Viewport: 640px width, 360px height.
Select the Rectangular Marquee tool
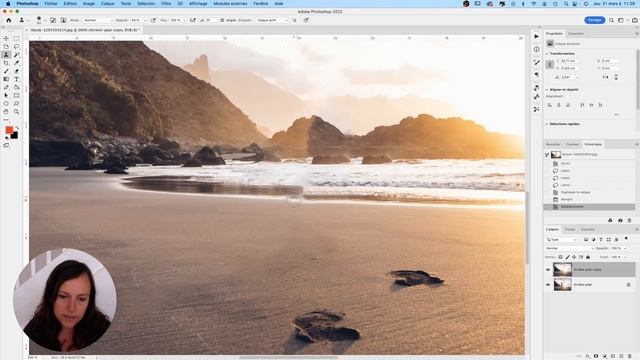click(16, 38)
